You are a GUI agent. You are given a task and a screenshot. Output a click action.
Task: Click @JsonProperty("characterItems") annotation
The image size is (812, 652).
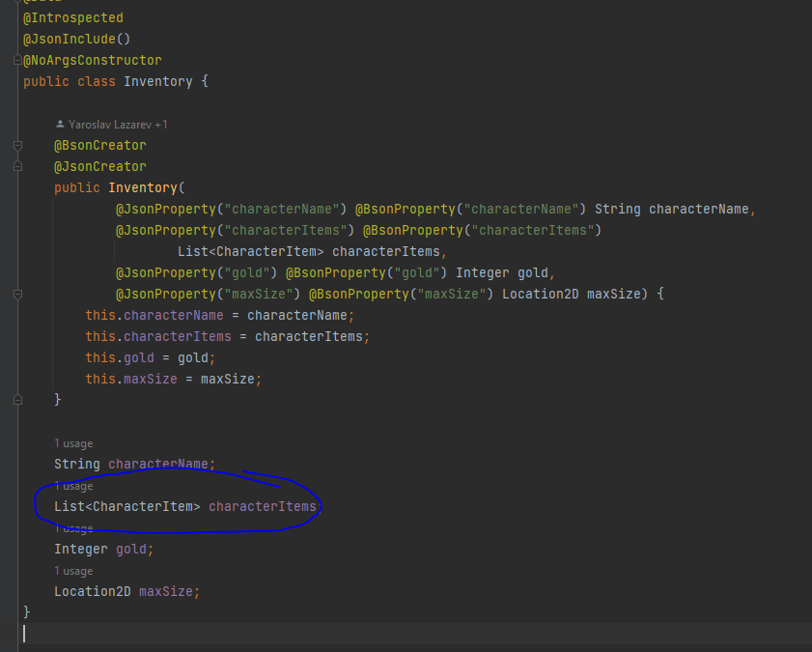[236, 231]
